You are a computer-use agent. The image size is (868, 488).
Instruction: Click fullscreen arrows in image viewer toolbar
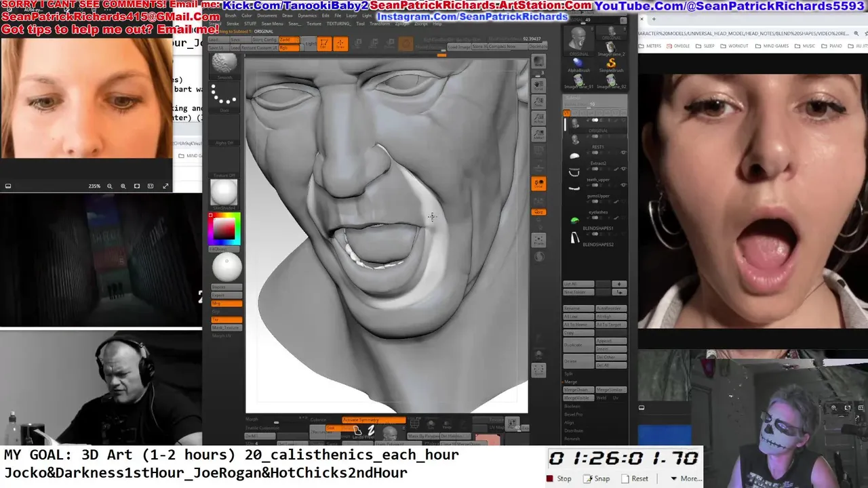[165, 186]
